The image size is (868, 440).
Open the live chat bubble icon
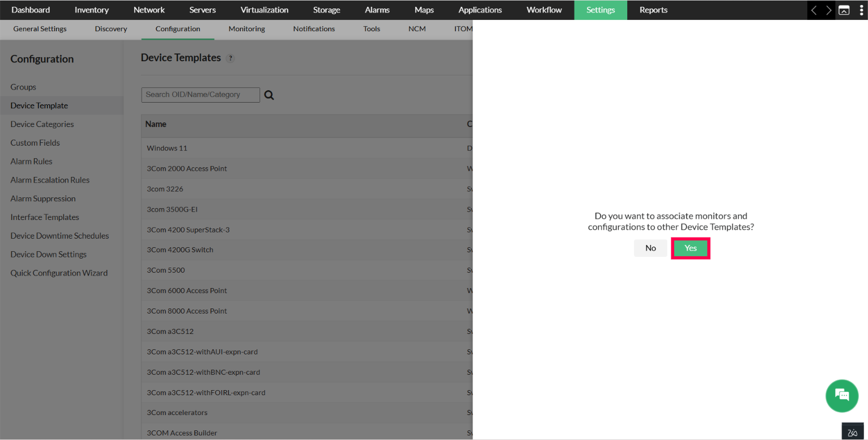pos(842,396)
